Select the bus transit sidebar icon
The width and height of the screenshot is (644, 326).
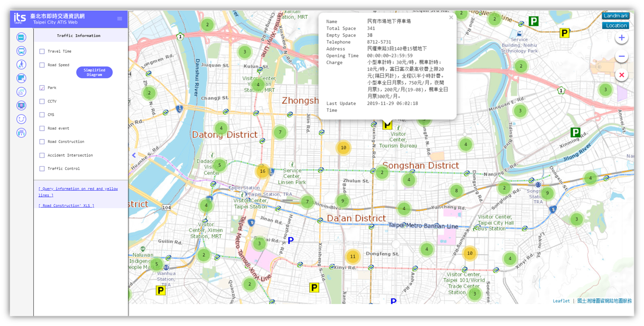pos(21,51)
